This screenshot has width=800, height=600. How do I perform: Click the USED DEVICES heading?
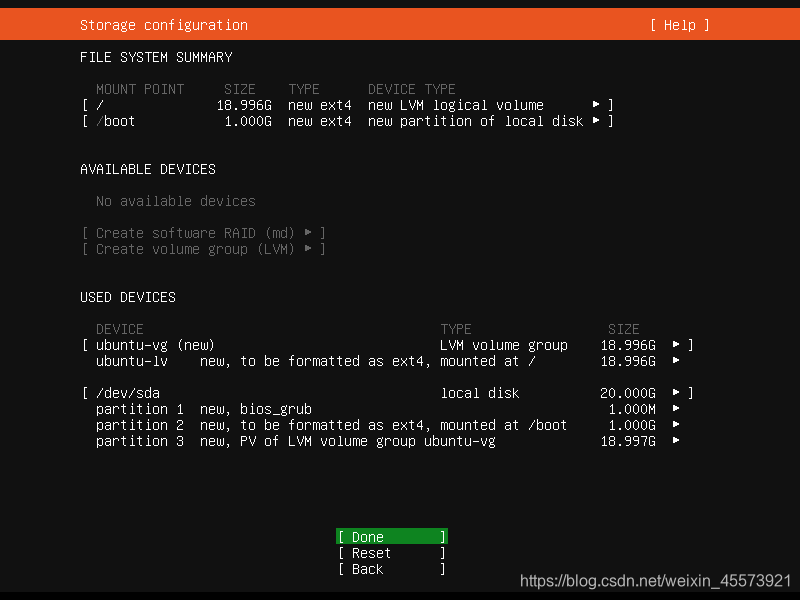pos(128,297)
